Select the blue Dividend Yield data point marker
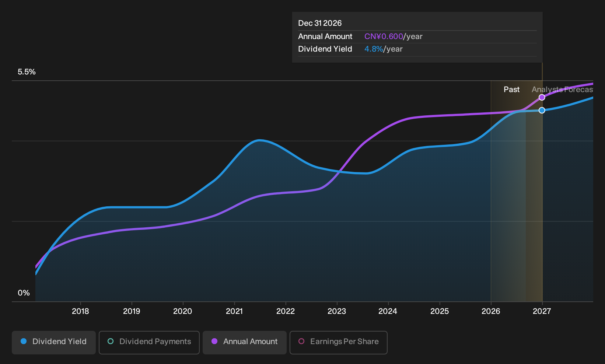Image resolution: width=605 pixels, height=364 pixels. (x=542, y=110)
